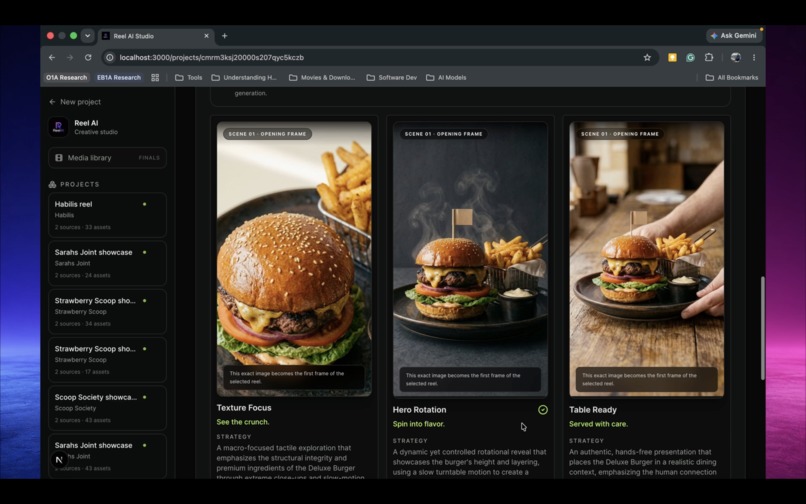
Task: Bookmark this page with the star icon
Action: coord(647,58)
